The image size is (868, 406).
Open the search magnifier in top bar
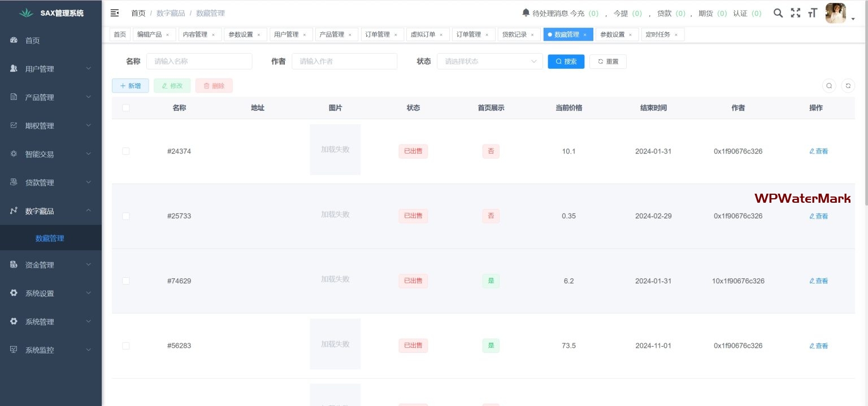coord(778,13)
